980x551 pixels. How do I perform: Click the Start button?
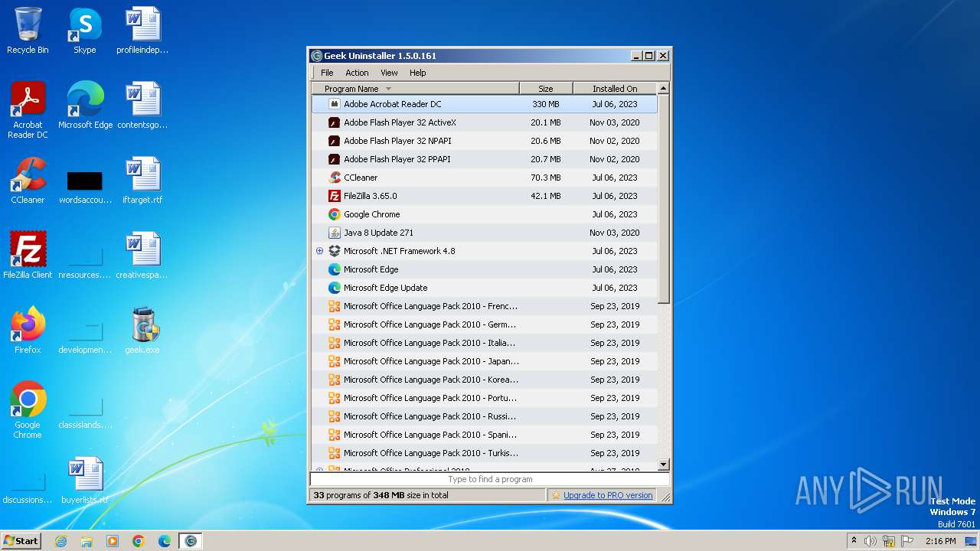[21, 540]
